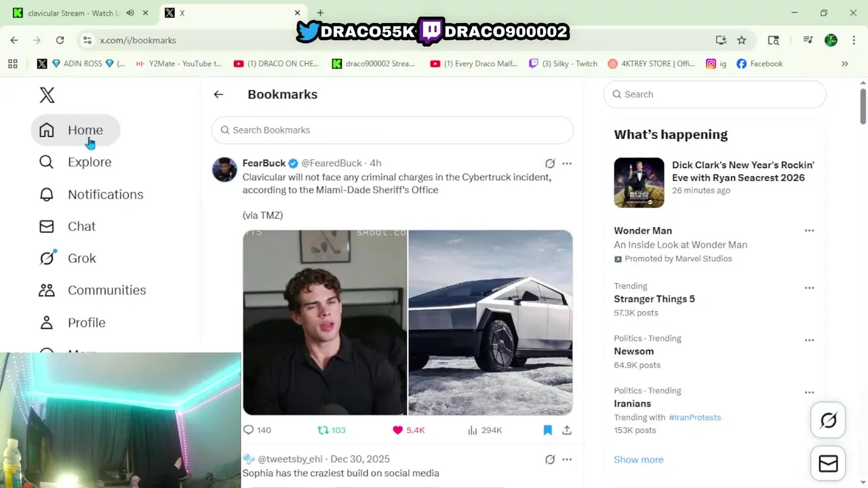Screen dimensions: 868x488
Task: Switch to the clavicular Stream browser tab
Action: point(71,13)
